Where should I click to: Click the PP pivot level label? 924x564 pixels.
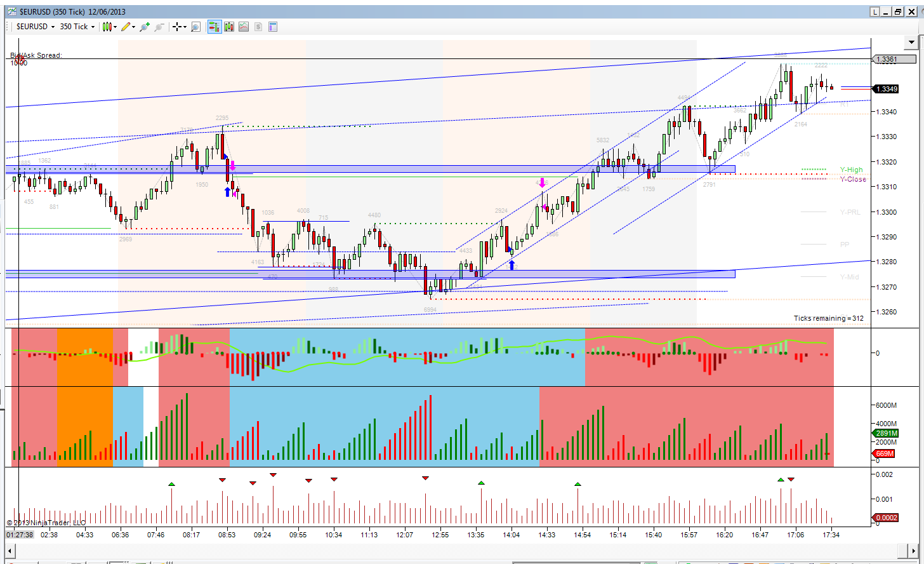(845, 245)
